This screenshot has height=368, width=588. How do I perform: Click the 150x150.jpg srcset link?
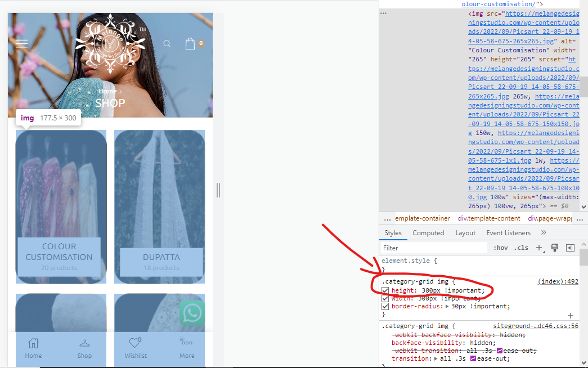click(523, 115)
